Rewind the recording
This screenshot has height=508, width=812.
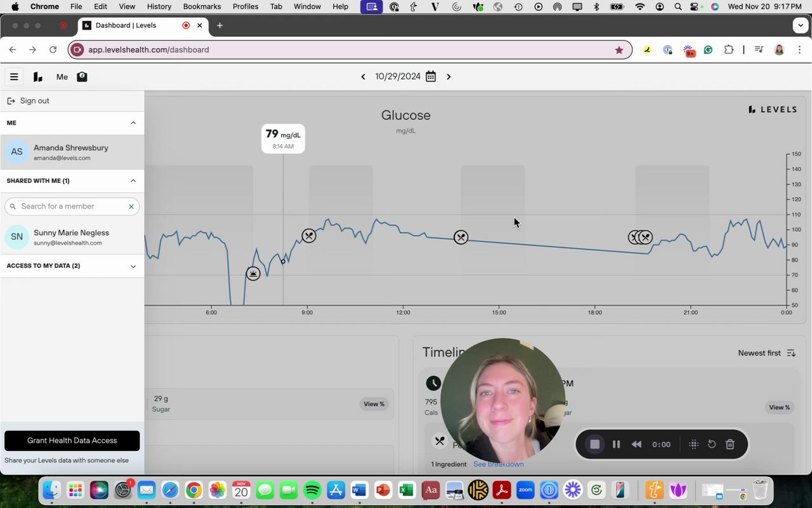636,444
